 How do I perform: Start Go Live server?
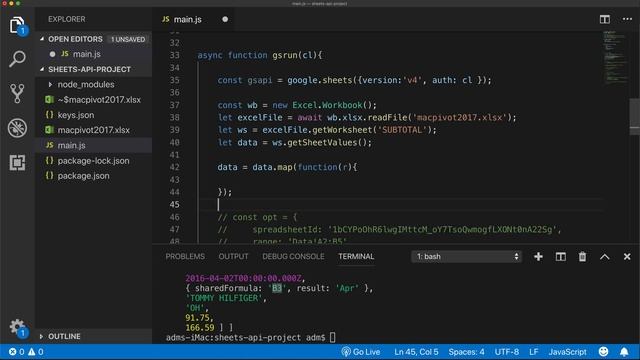coord(361,352)
